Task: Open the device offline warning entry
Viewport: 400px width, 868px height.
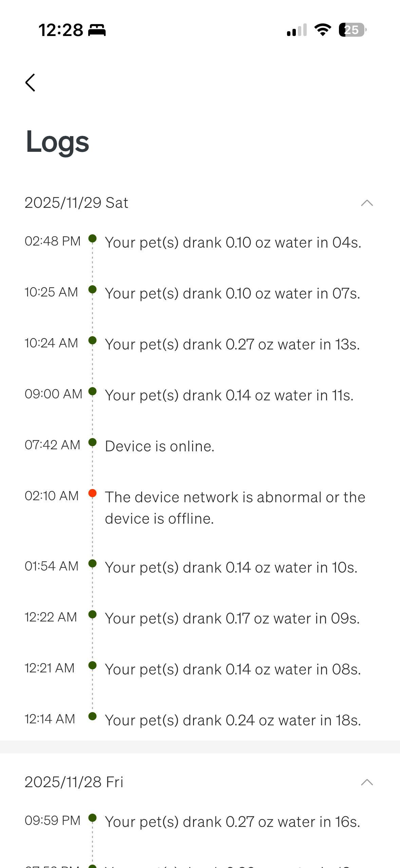Action: tap(235, 508)
